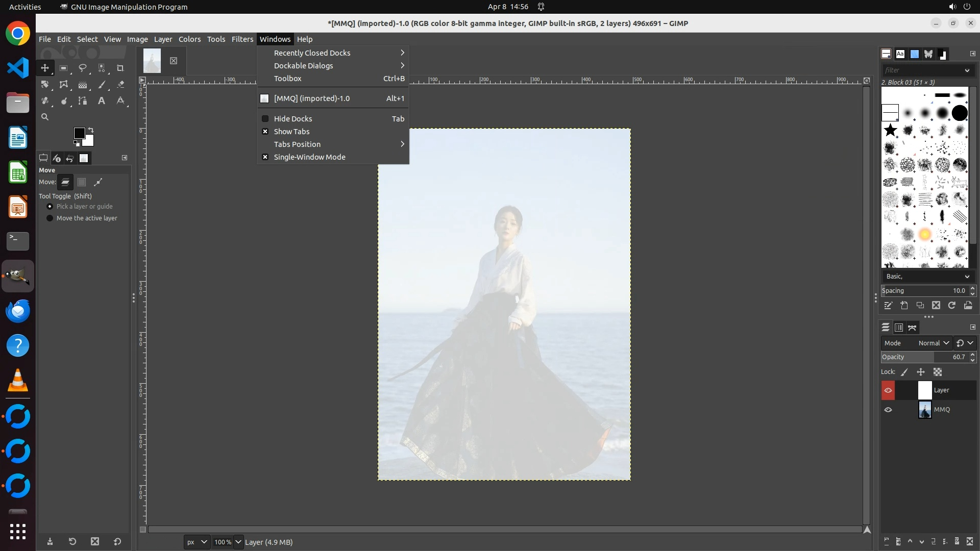This screenshot has width=980, height=551.
Task: Click Toolbox menu entry
Action: point(288,79)
